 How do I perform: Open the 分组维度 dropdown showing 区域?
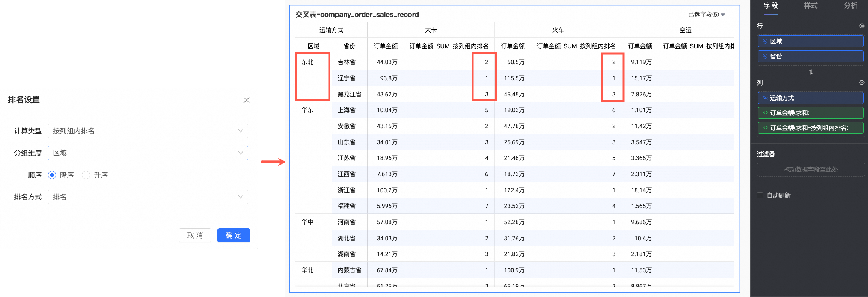(148, 153)
